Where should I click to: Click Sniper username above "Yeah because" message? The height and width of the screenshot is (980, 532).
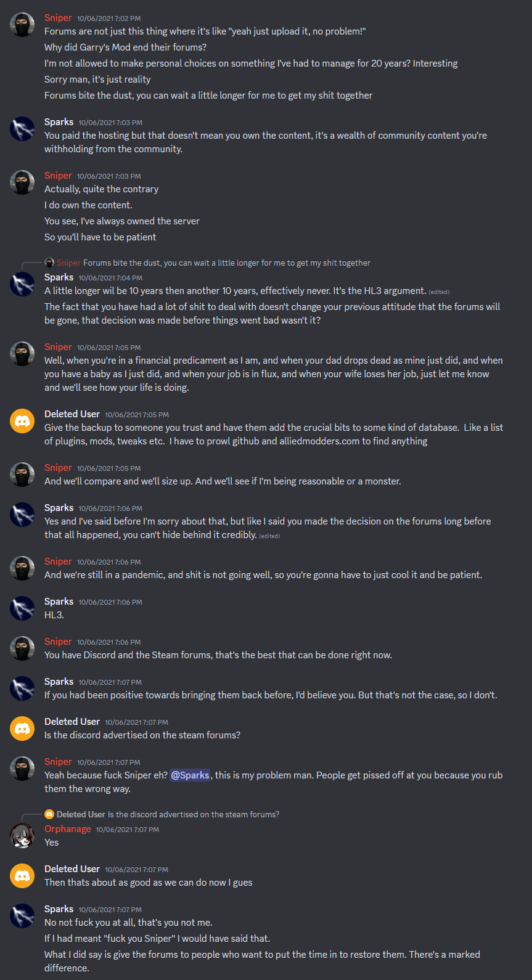point(58,762)
